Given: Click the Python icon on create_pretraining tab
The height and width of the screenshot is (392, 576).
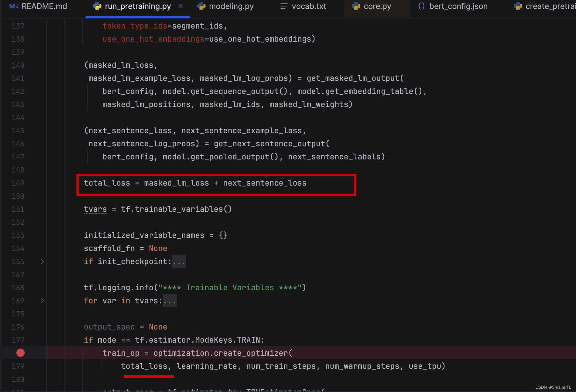Looking at the screenshot, I should pyautogui.click(x=518, y=6).
